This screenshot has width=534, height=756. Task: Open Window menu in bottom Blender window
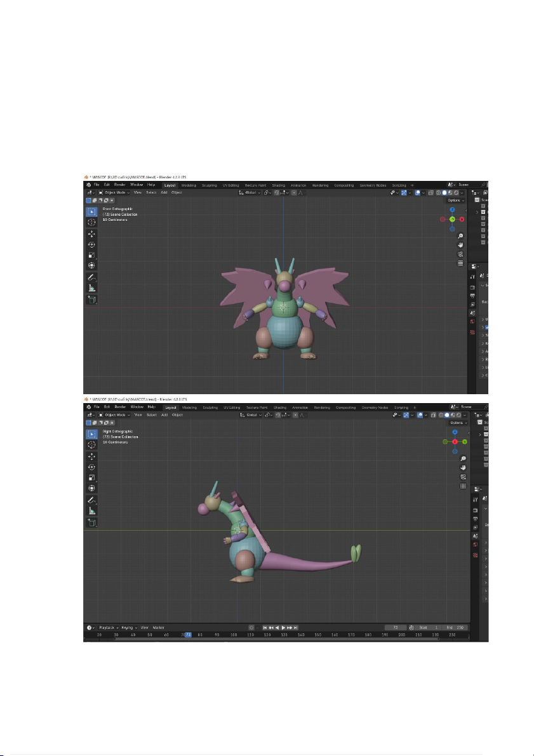point(137,407)
